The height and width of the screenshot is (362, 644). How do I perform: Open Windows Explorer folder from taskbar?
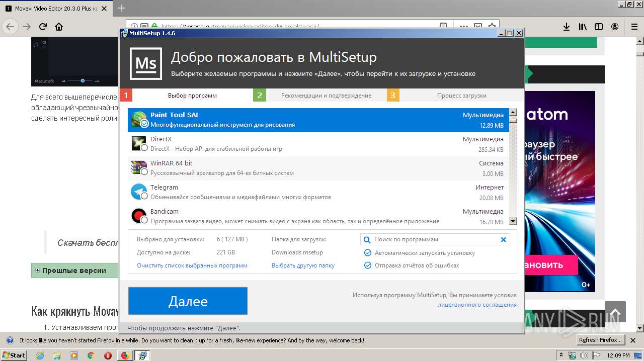(x=57, y=355)
